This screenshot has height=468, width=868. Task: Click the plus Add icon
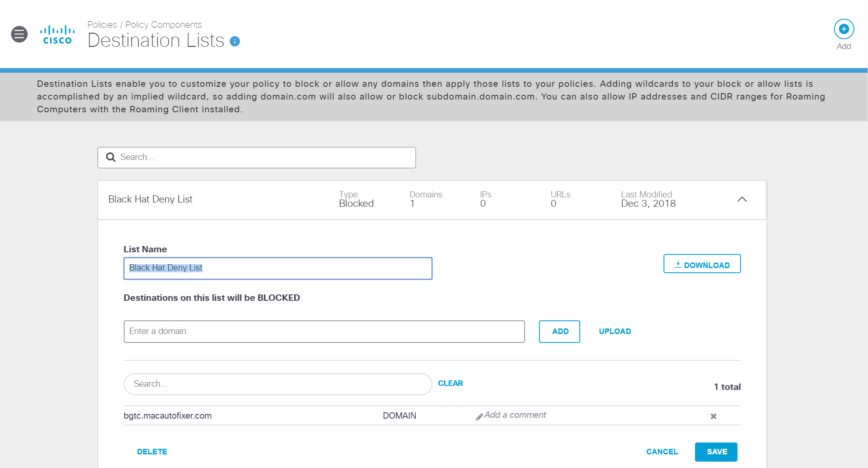pos(844,29)
